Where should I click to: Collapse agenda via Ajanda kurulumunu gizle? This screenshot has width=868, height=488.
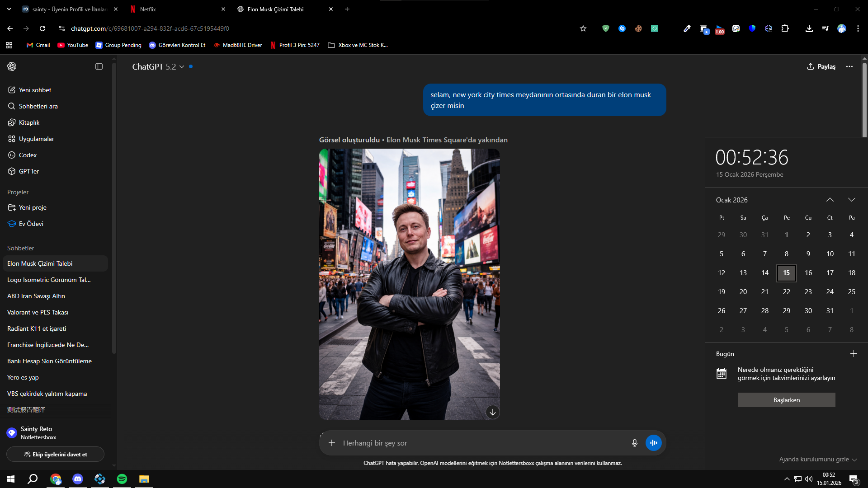pos(818,459)
